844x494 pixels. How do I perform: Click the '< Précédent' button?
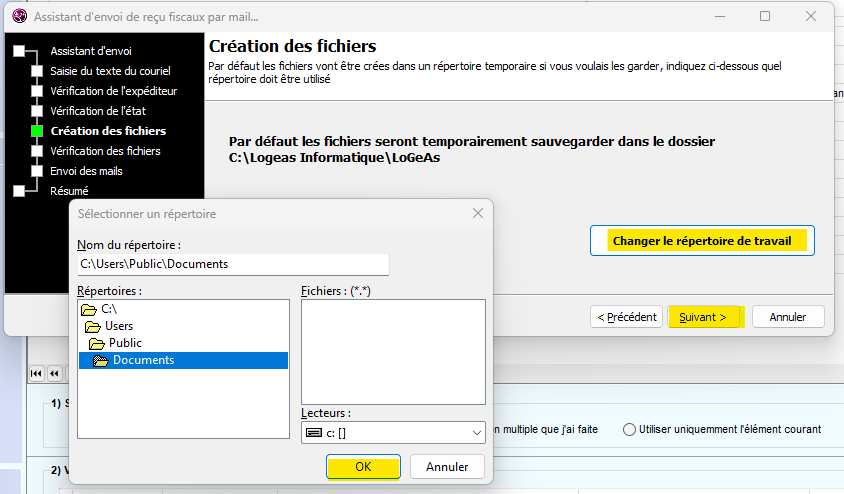click(627, 317)
